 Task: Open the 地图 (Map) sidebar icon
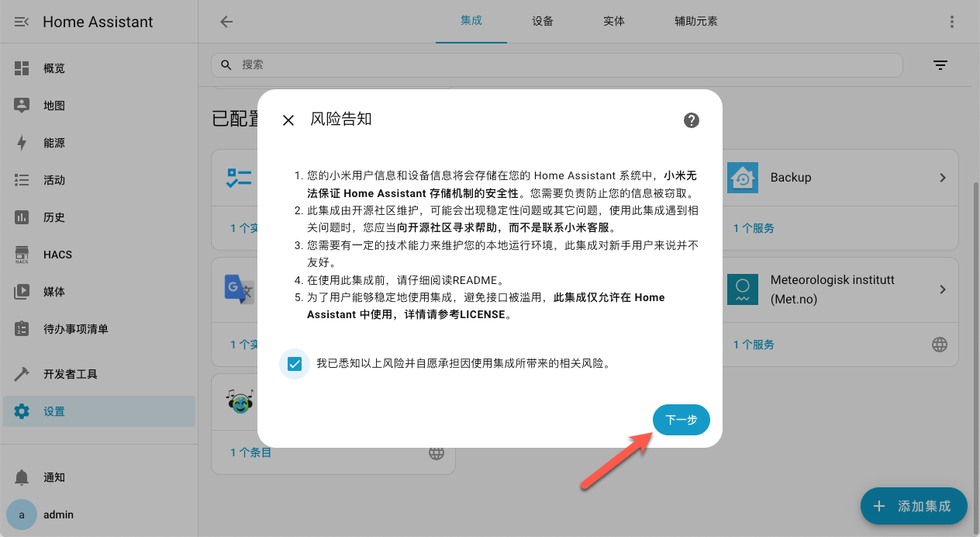pos(22,106)
